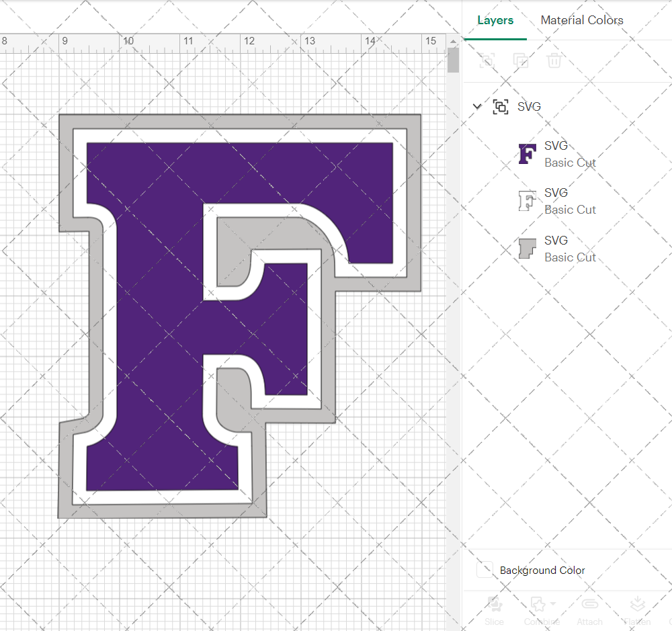This screenshot has width=672, height=631.
Task: Select the gray offset border on canvas
Action: (x=240, y=121)
